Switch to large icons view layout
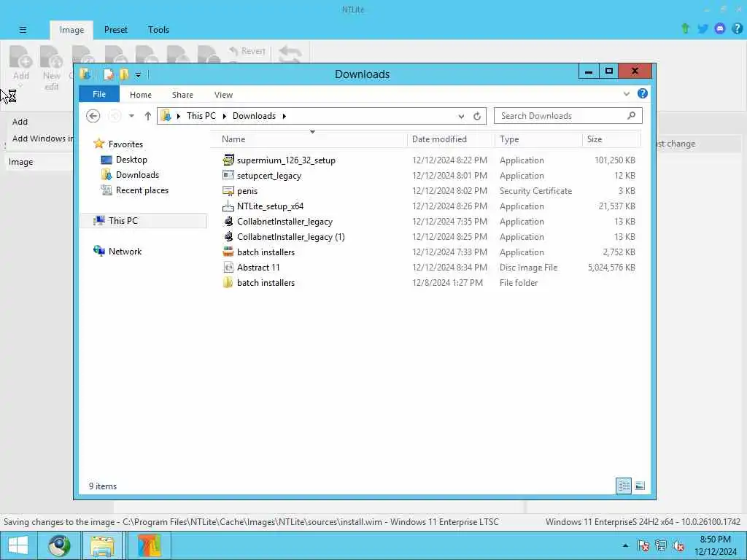Viewport: 747px width, 560px height. 640,486
